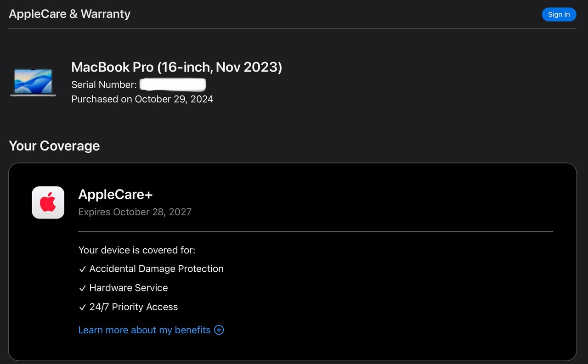Click the Your Coverage section heading
Image resolution: width=588 pixels, height=364 pixels.
click(54, 146)
